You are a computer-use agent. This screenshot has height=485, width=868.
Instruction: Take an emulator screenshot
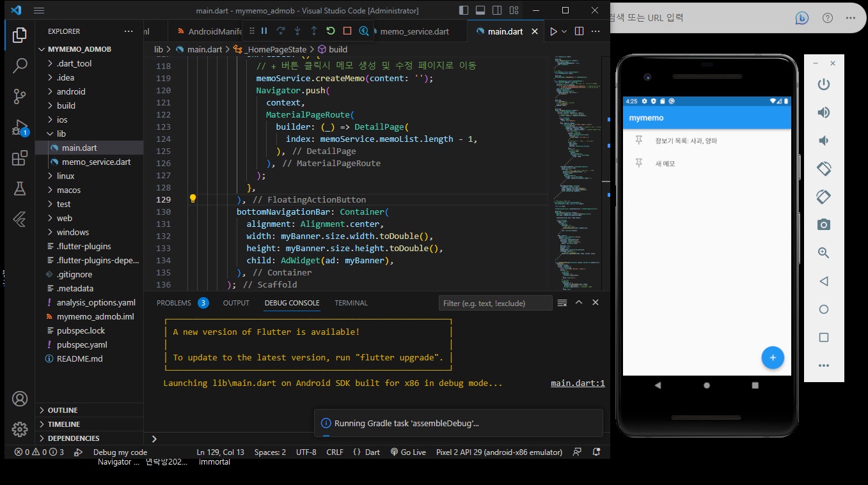click(x=824, y=225)
